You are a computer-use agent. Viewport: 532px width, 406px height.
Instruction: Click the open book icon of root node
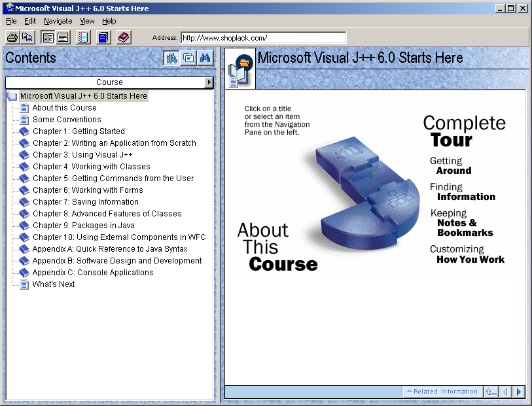pyautogui.click(x=12, y=96)
